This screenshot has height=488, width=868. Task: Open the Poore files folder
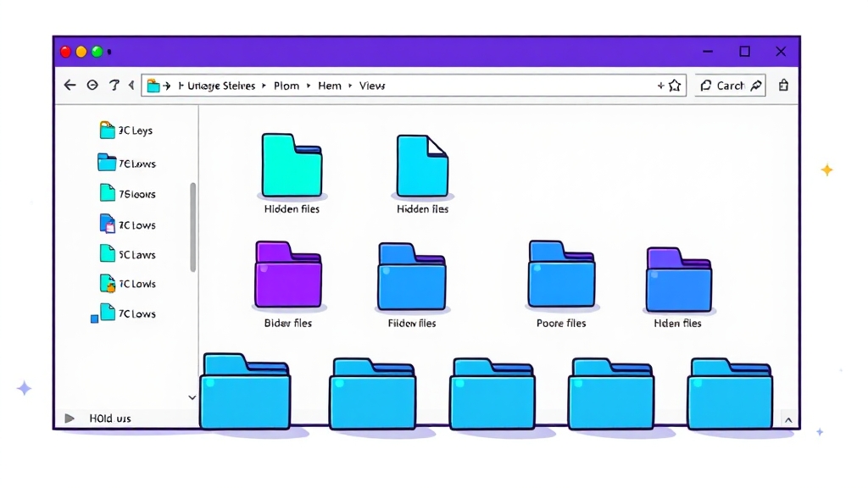(561, 274)
